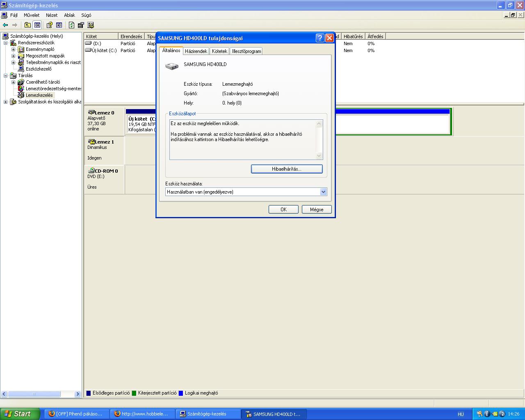Click the taskbar clock showing 14:26
Image resolution: width=525 pixels, height=420 pixels.
[x=514, y=414]
